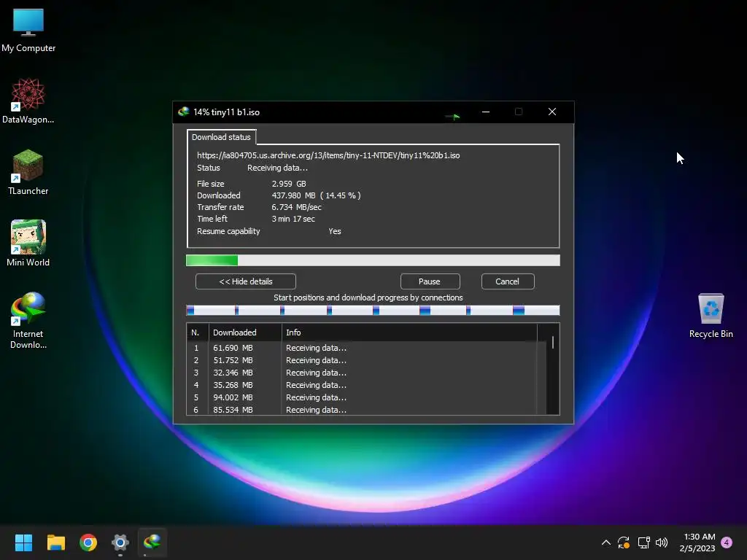Viewport: 747px width, 560px height.
Task: Switch to the Download status tab
Action: pyautogui.click(x=221, y=137)
